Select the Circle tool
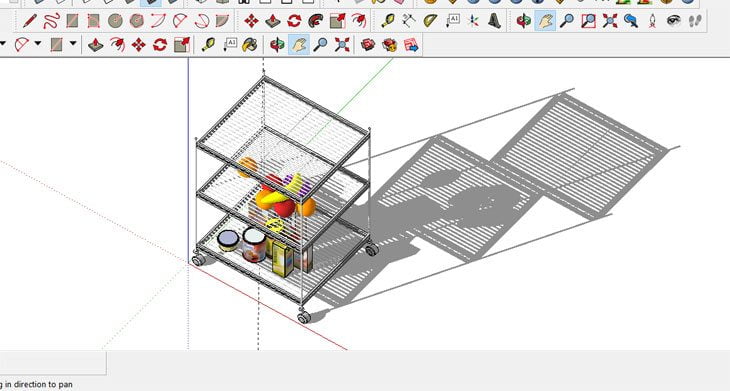This screenshot has height=391, width=730. (x=115, y=21)
